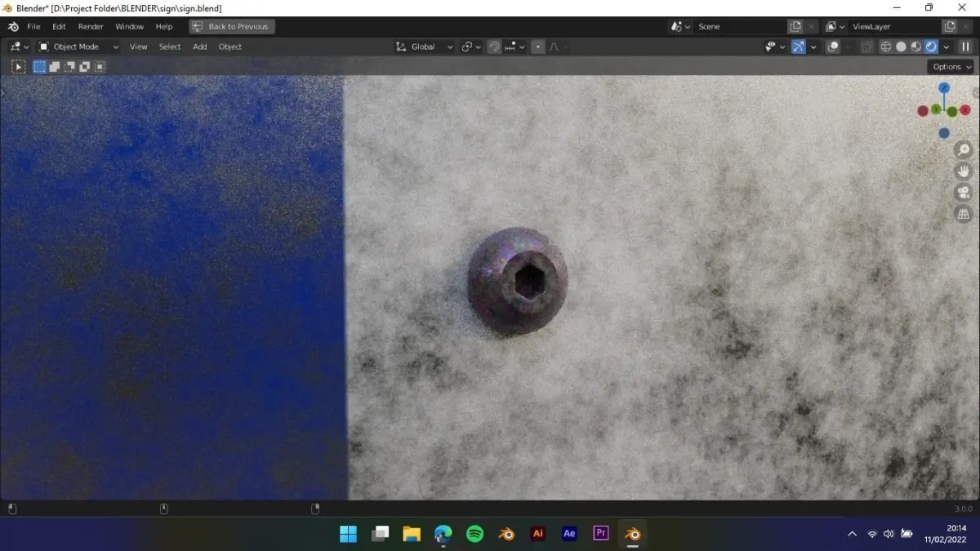980x551 pixels.
Task: Open the View menu in viewport header
Action: tap(139, 47)
